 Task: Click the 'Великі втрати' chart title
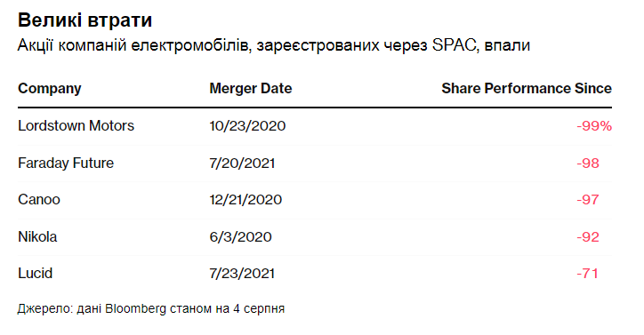click(x=85, y=20)
